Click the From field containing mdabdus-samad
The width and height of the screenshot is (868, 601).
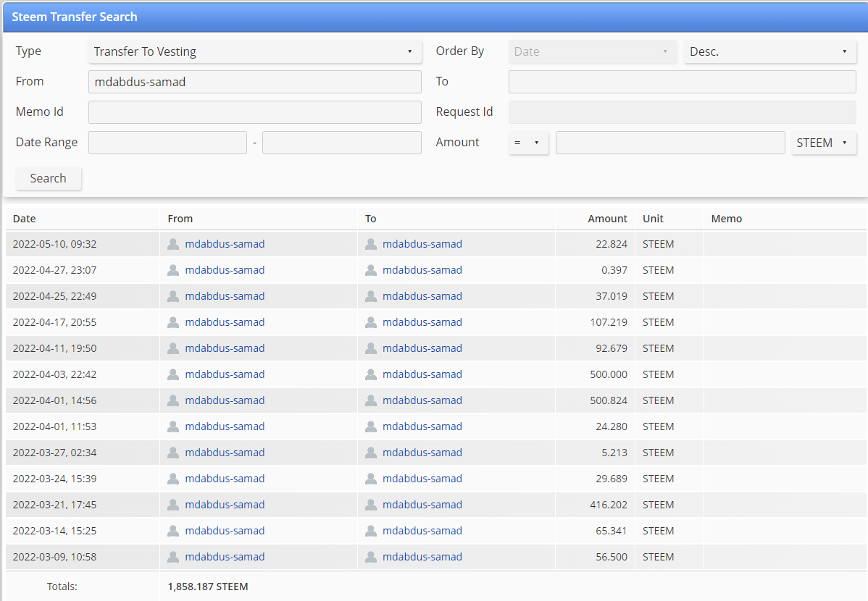click(x=254, y=82)
